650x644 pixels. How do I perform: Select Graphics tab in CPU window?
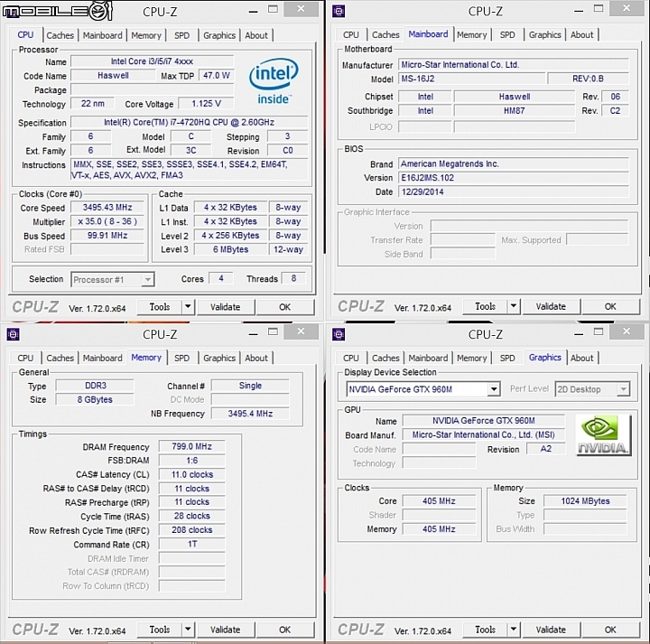click(x=219, y=35)
